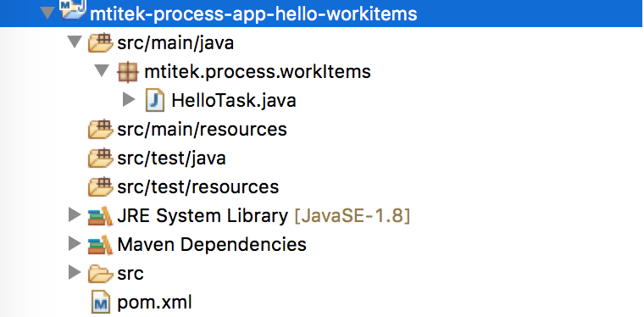Click the mtitek.process.workItems package icon
This screenshot has height=317, width=644.
[x=127, y=72]
